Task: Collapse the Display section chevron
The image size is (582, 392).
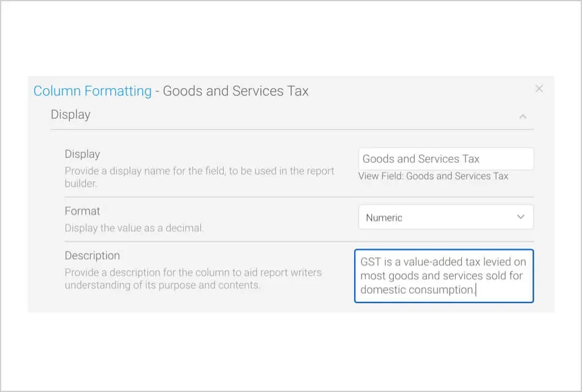Action: [x=523, y=116]
